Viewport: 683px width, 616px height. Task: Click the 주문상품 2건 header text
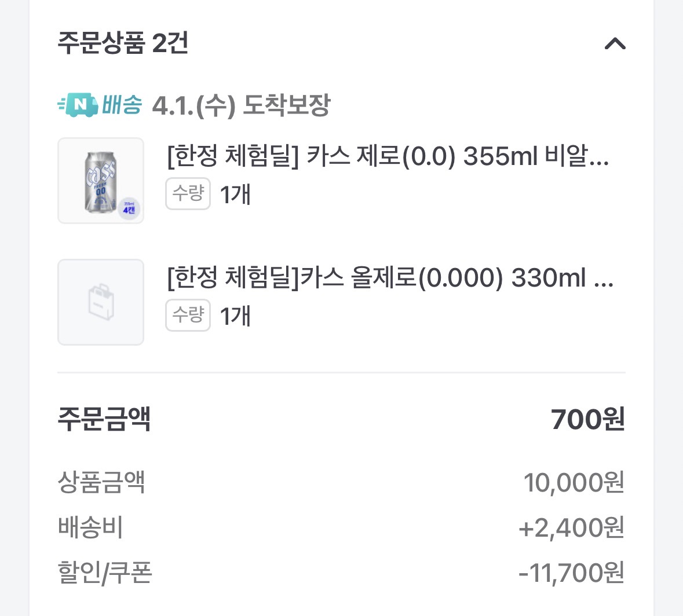pos(123,43)
